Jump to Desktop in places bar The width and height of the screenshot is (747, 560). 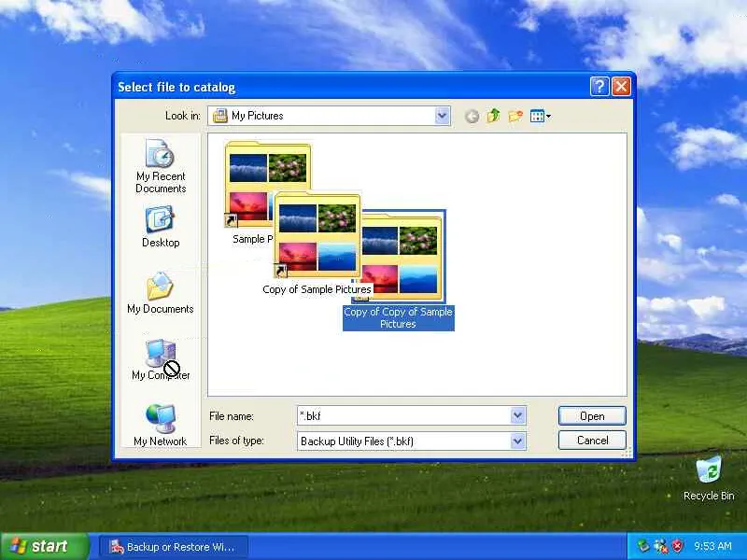pyautogui.click(x=161, y=227)
